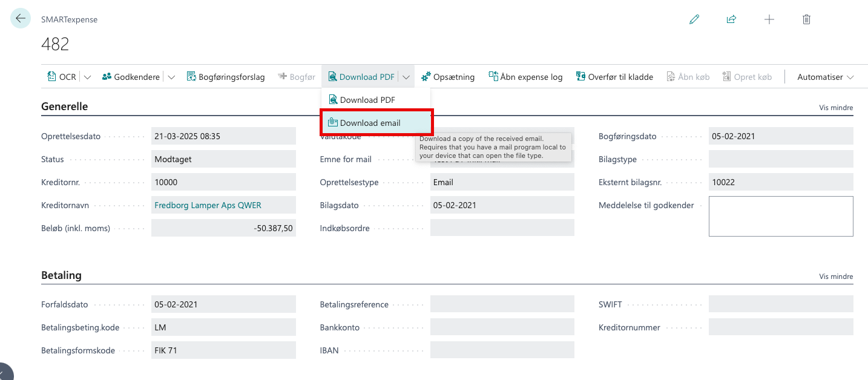The width and height of the screenshot is (868, 380).
Task: Click Bogføringsforslag in the toolbar
Action: point(226,77)
